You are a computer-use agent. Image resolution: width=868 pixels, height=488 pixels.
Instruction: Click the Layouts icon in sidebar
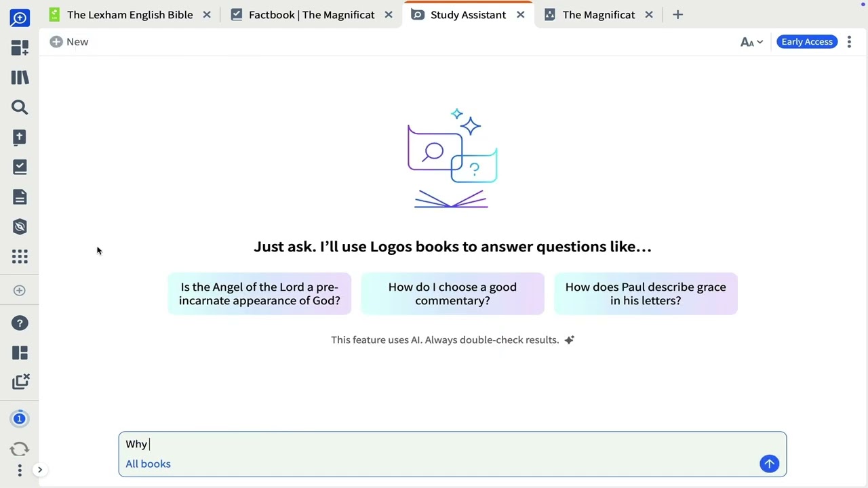click(x=20, y=352)
